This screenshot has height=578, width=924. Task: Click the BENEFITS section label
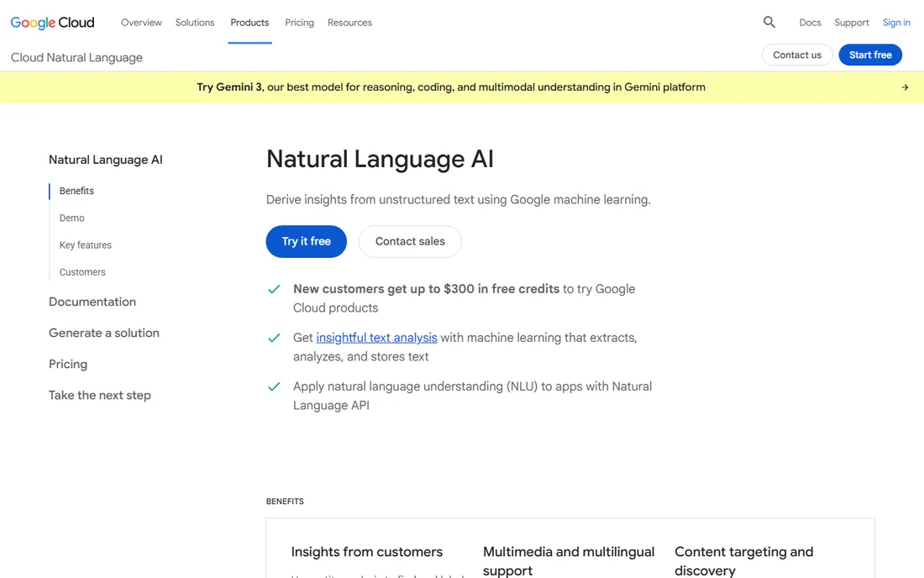coord(286,502)
